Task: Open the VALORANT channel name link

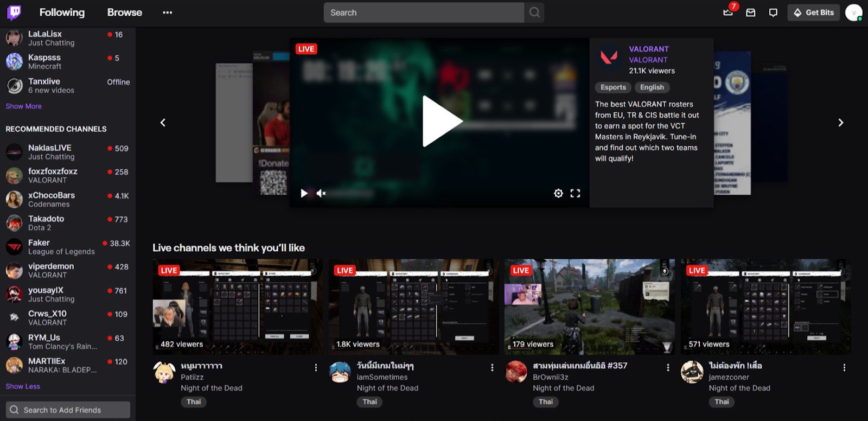Action: (x=649, y=49)
